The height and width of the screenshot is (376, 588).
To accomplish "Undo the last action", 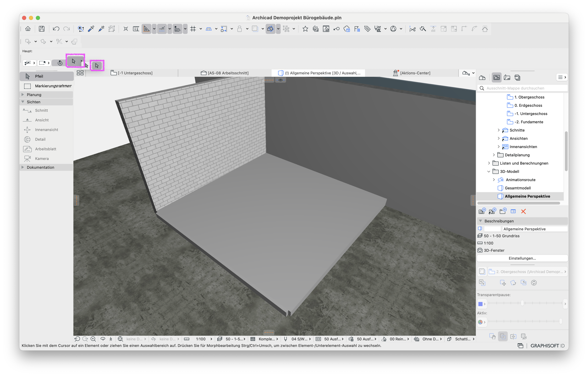I will point(56,29).
